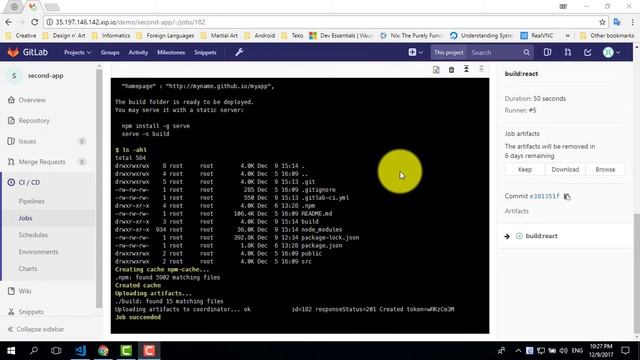Click the This project search scope
This screenshot has height=360, width=640.
pos(448,52)
